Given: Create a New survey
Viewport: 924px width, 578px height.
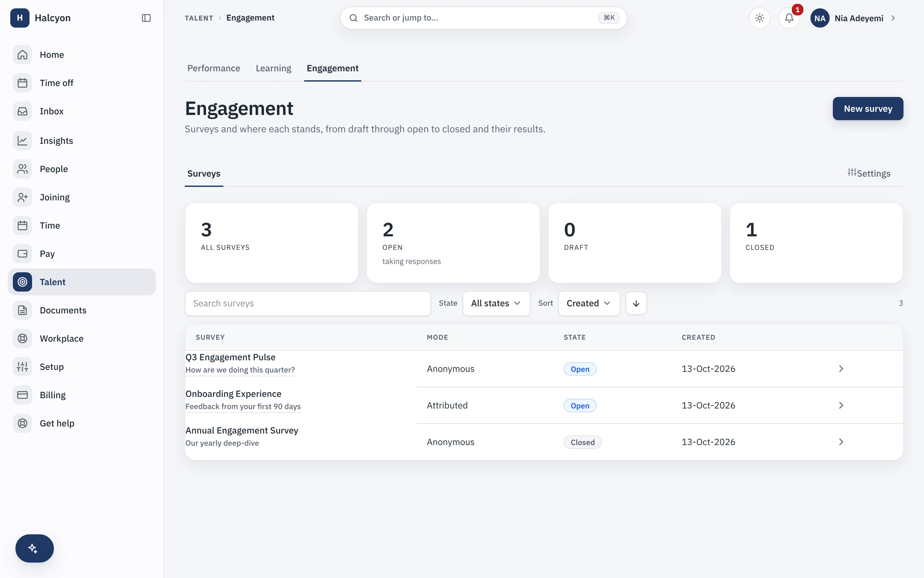Looking at the screenshot, I should point(868,109).
